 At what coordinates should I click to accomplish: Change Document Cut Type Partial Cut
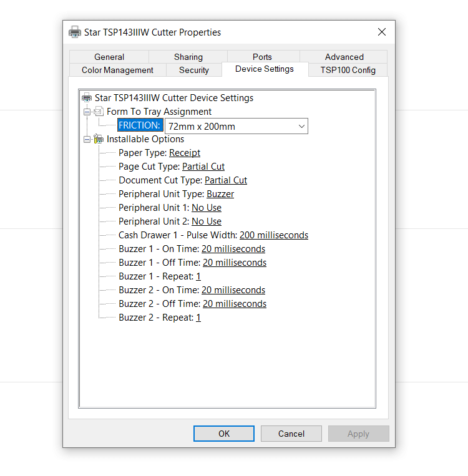point(226,180)
